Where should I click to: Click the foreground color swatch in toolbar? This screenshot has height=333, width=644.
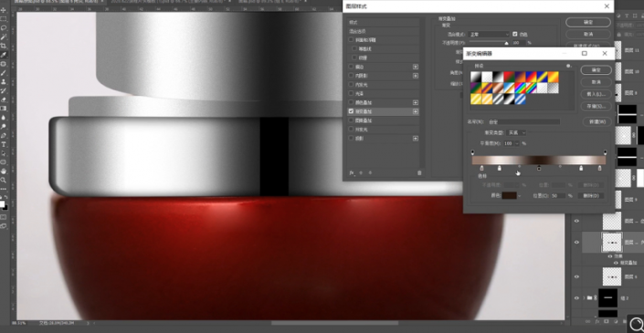coord(2,204)
